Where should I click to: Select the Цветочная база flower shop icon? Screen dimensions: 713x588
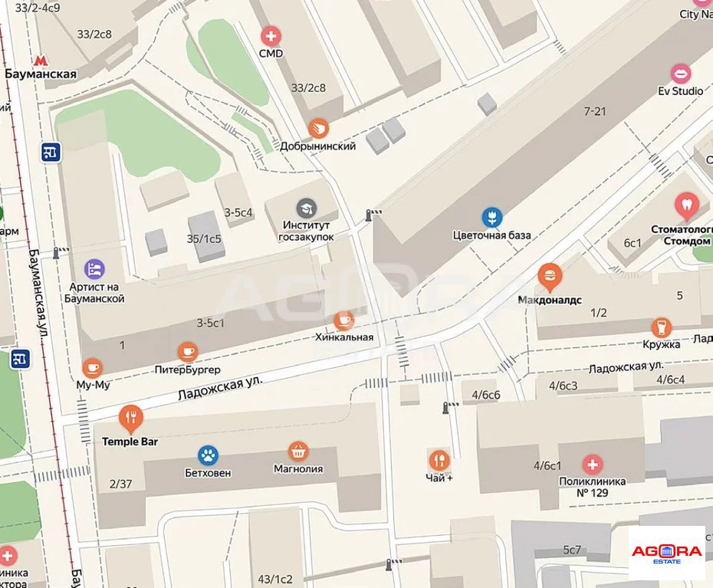click(x=492, y=218)
